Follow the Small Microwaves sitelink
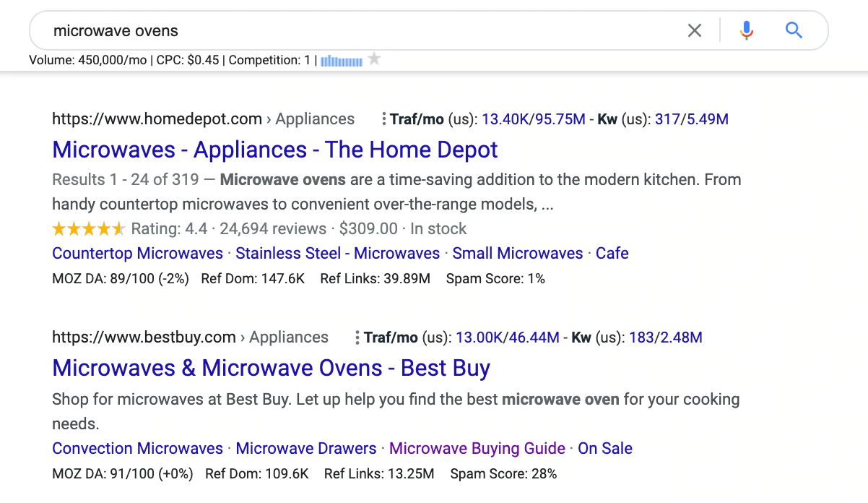The width and height of the screenshot is (868, 503). point(518,253)
